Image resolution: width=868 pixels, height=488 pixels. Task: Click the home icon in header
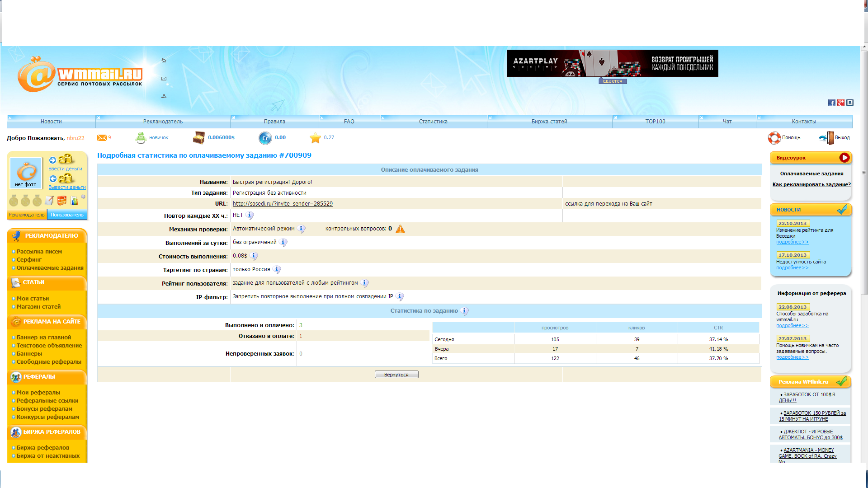(x=164, y=61)
